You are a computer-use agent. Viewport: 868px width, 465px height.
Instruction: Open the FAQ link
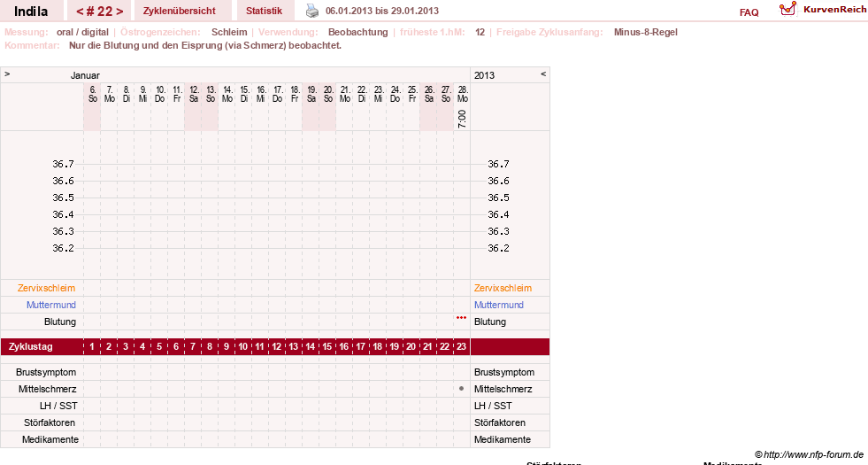coord(749,12)
